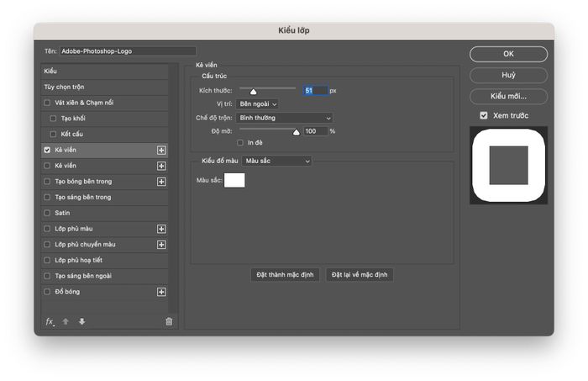Click the Đặt thành mặc định button

(285, 275)
